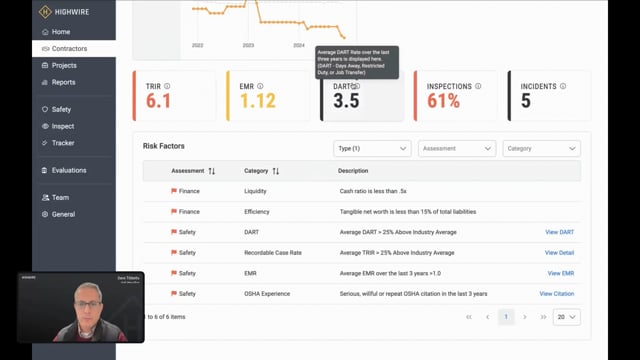
Task: Click 'Tangible net worth' description text
Action: click(407, 211)
